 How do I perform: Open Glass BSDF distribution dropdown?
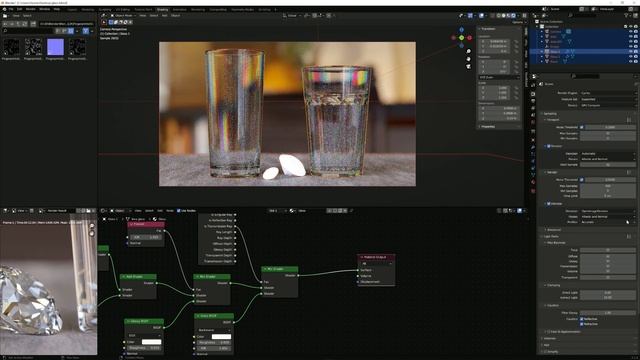(x=214, y=330)
